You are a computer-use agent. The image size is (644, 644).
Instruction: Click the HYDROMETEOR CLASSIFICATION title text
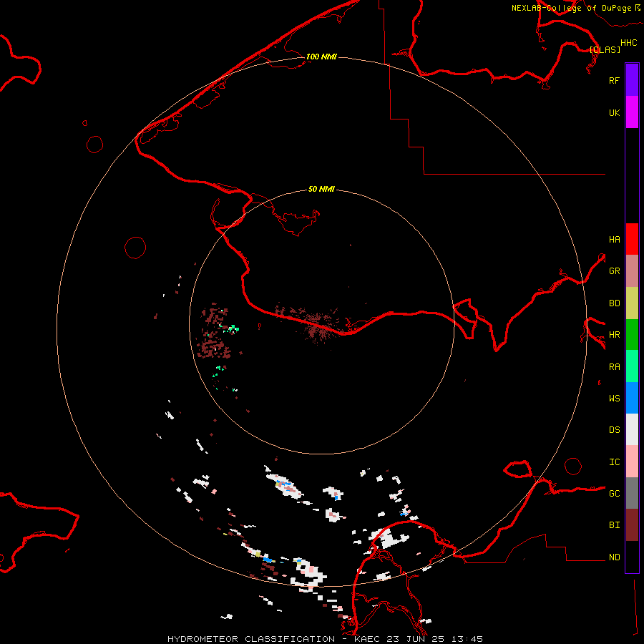[251, 639]
